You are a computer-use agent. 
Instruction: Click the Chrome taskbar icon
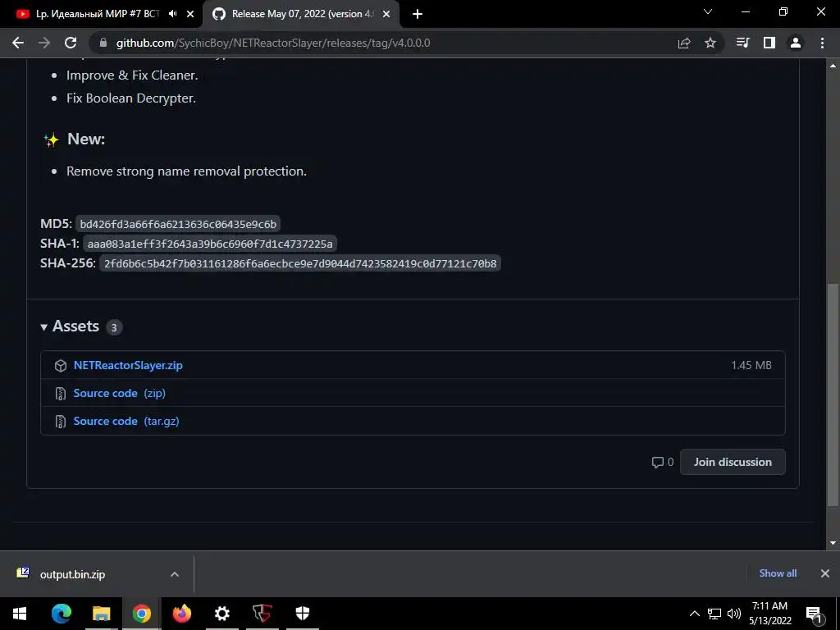click(141, 614)
